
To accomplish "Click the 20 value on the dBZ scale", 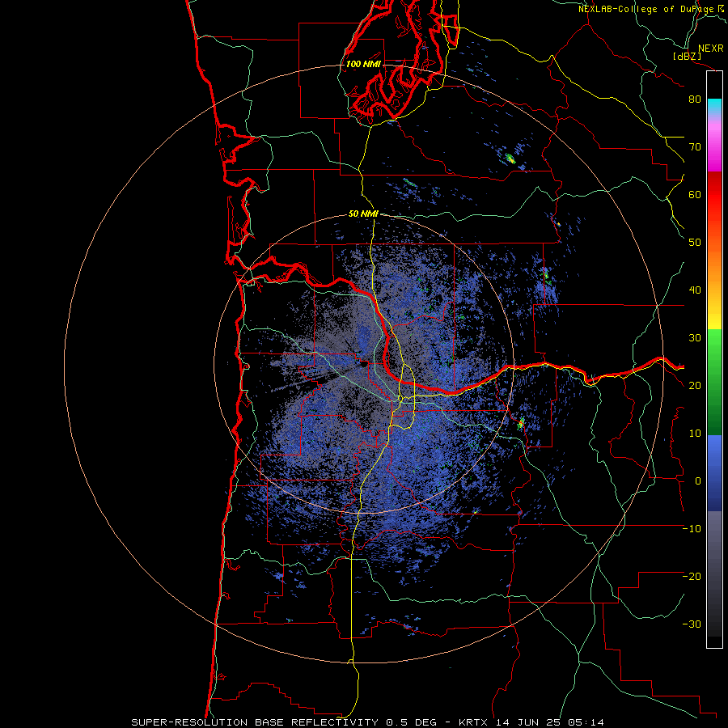I will click(695, 386).
